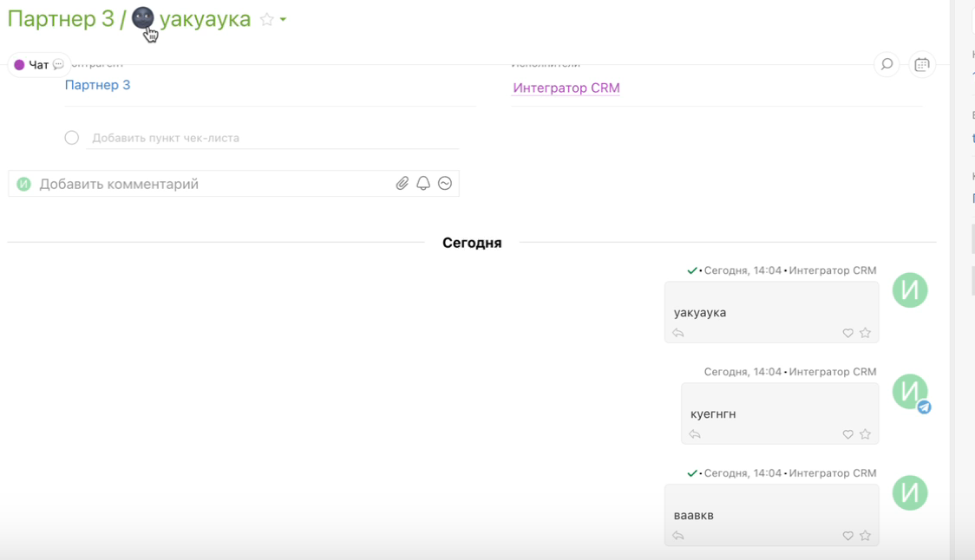Like the «якуаука» message with heart
This screenshot has height=560, width=975.
click(848, 333)
